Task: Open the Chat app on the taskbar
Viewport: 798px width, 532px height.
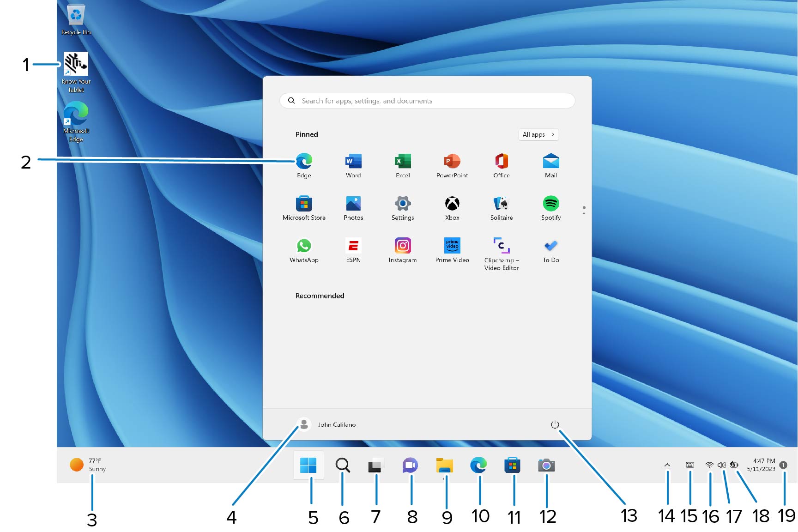Action: click(x=410, y=465)
